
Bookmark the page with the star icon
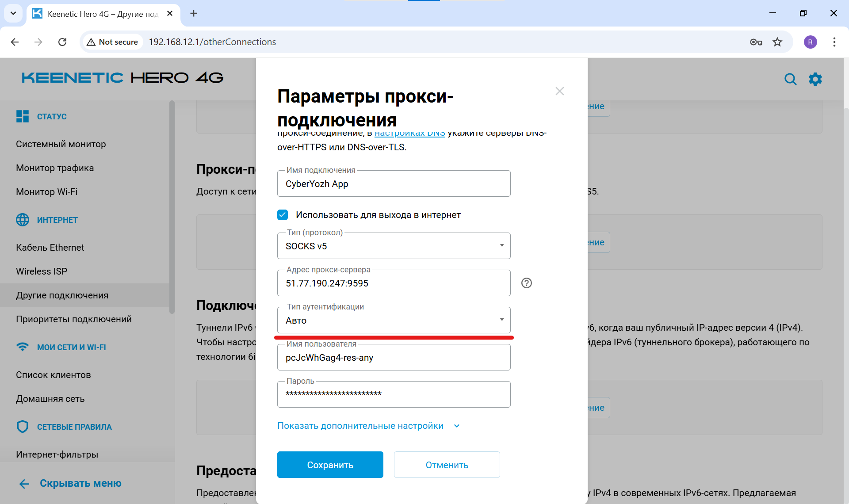[x=778, y=42]
